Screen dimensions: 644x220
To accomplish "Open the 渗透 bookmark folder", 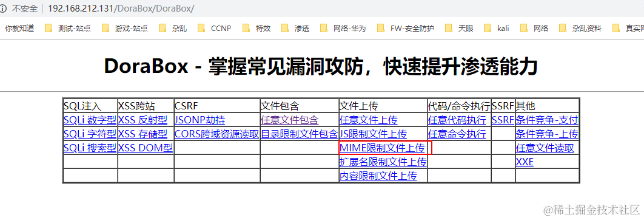I will pyautogui.click(x=296, y=28).
